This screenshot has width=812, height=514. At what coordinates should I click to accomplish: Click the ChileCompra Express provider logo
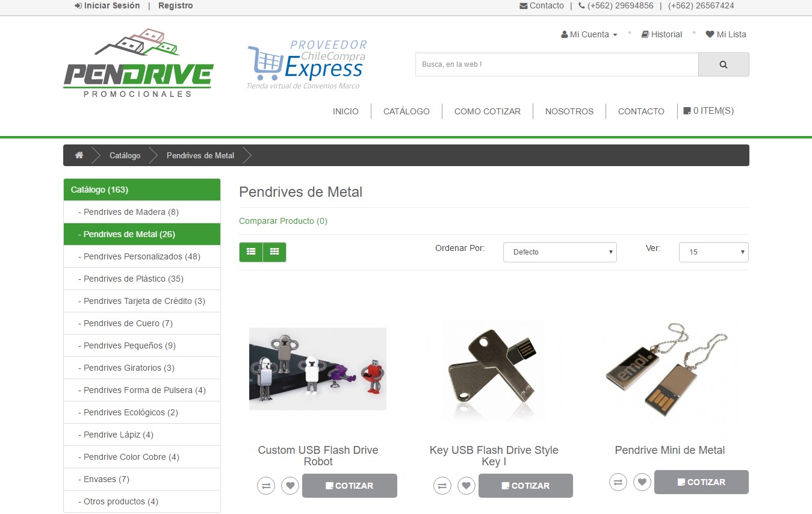click(x=307, y=65)
